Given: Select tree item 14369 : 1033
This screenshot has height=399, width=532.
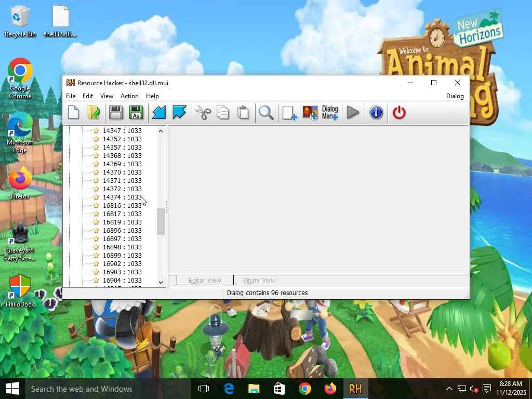Looking at the screenshot, I should pos(122,164).
